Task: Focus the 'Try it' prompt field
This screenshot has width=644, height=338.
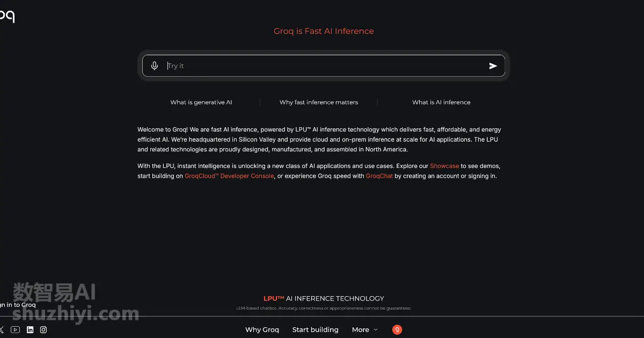Action: click(x=322, y=66)
